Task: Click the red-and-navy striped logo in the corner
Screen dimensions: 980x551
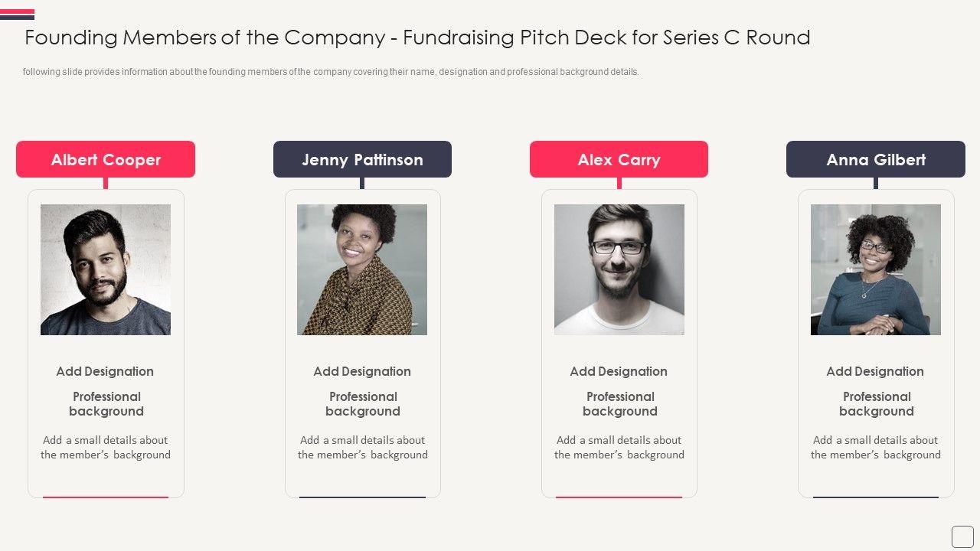Action: tap(17, 14)
